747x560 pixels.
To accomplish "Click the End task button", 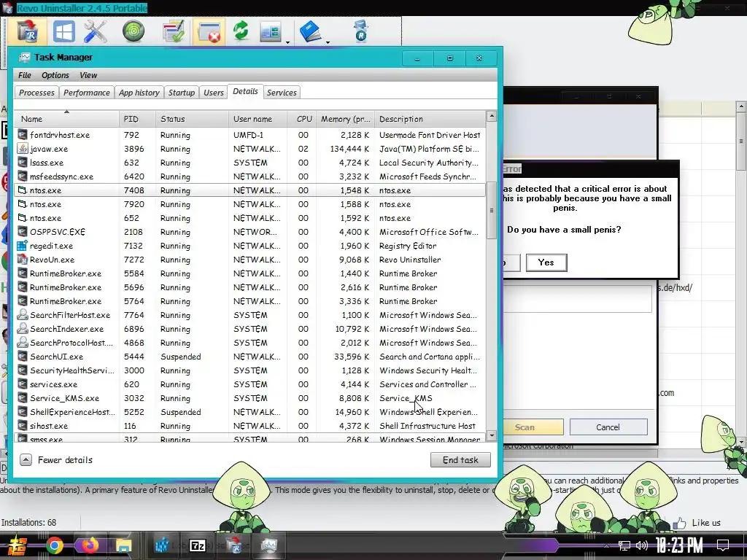I will click(x=460, y=460).
